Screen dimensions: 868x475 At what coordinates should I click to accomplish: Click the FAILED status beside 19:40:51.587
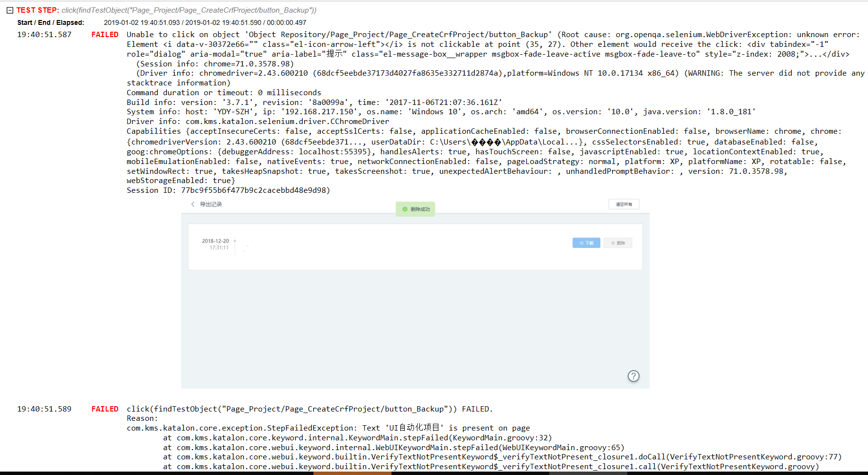pyautogui.click(x=105, y=35)
